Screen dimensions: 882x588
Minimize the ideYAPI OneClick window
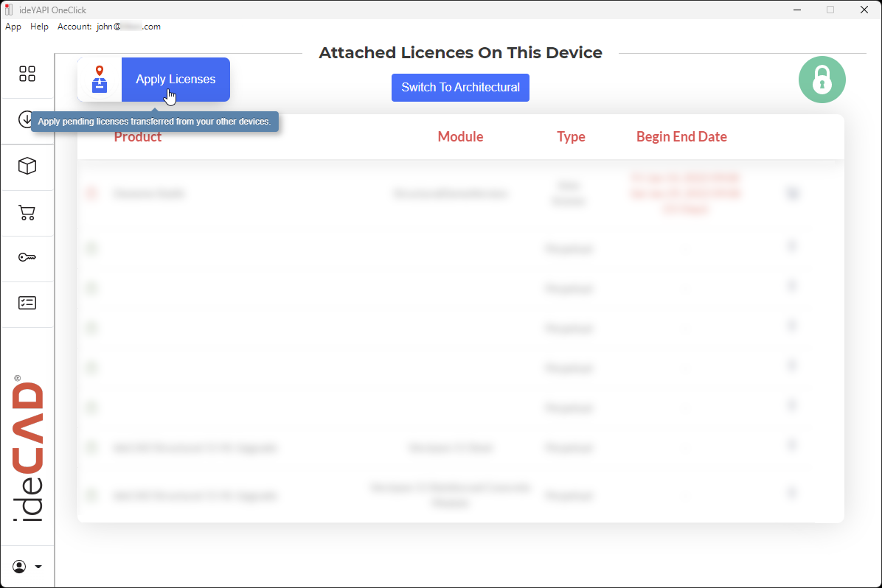[x=797, y=10]
